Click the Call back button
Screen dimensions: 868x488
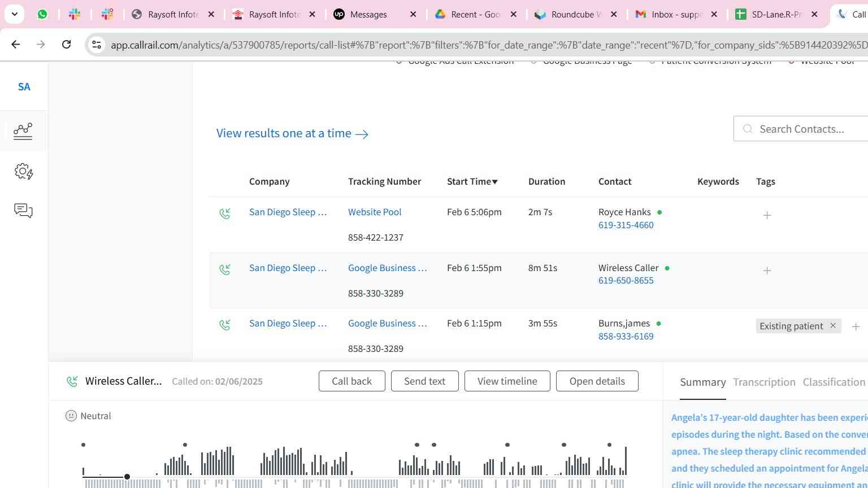click(352, 381)
